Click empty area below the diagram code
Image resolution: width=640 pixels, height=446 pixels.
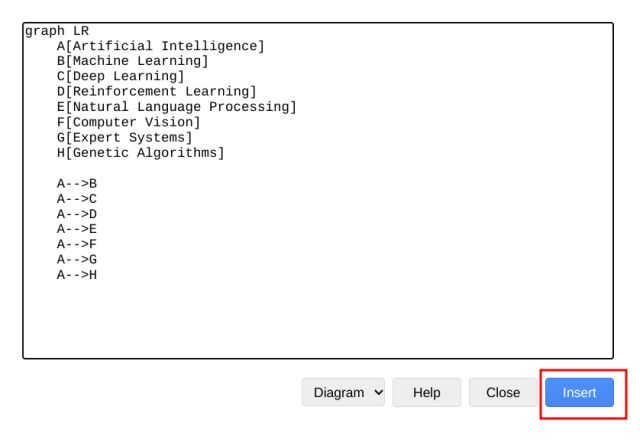pyautogui.click(x=320, y=320)
